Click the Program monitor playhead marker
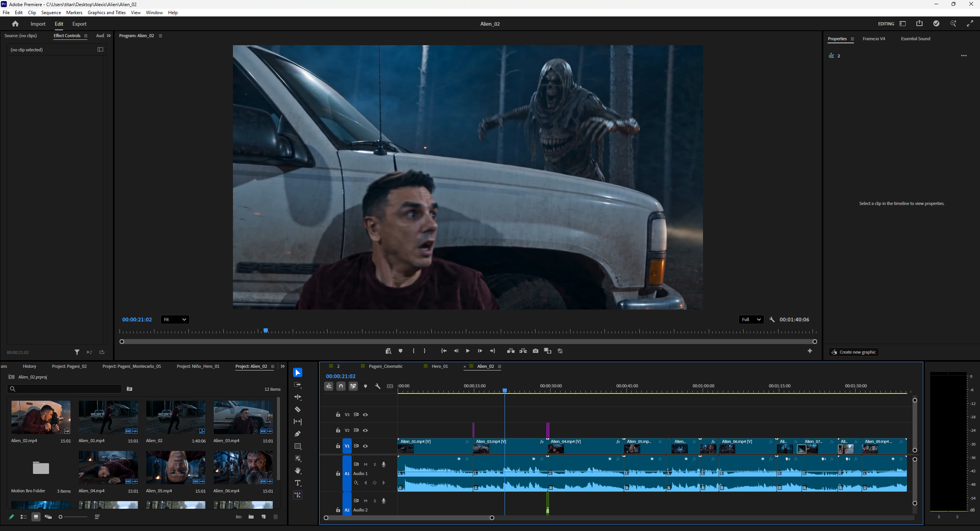Viewport: 980px width, 531px height. [265, 330]
